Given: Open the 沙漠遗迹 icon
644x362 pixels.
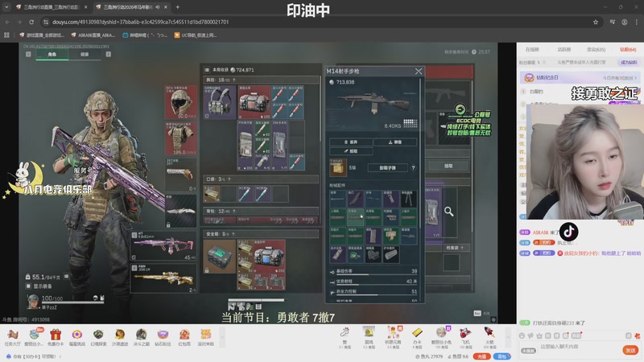Looking at the screenshot, I should (120, 338).
